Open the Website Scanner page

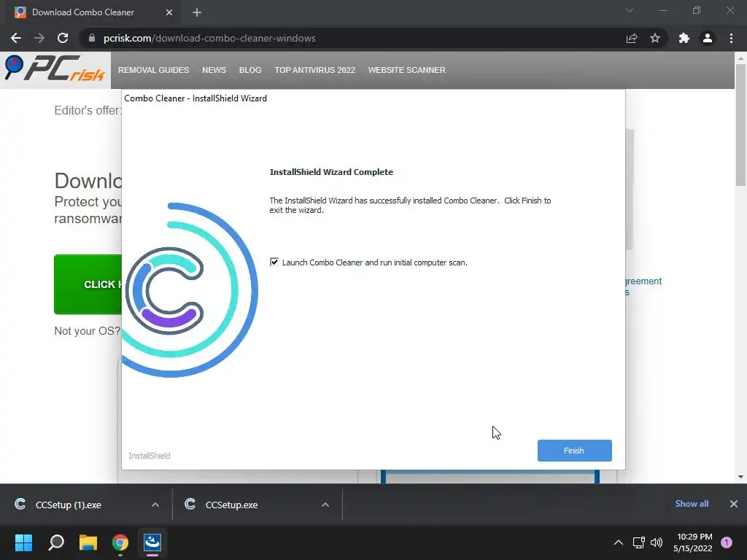point(407,70)
